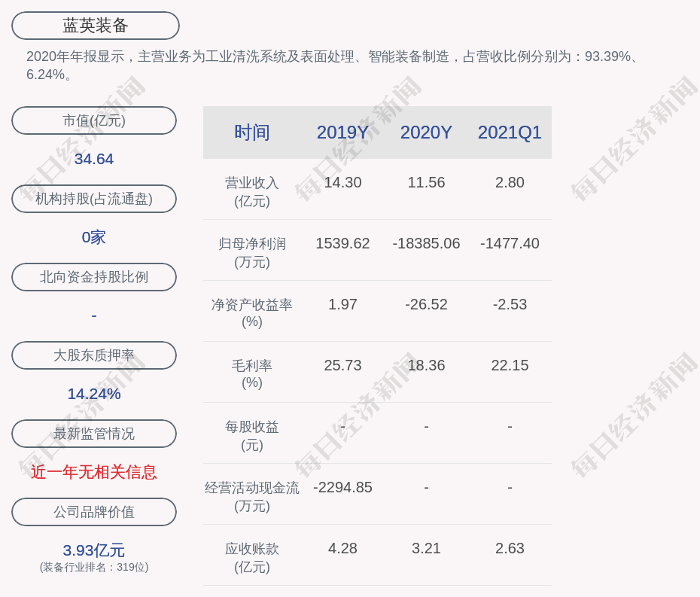
Task: Click the 2019Y column header
Action: pyautogui.click(x=343, y=132)
